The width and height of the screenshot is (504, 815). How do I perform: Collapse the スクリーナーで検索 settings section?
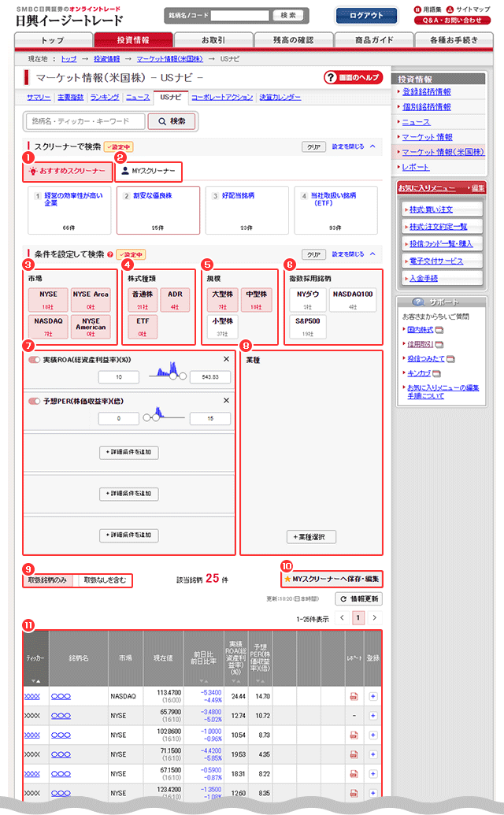(x=372, y=146)
